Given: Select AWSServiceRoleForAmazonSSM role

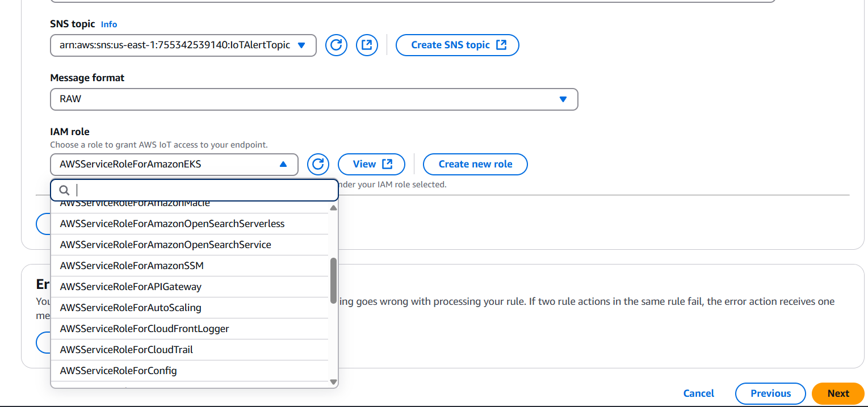Looking at the screenshot, I should click(190, 266).
